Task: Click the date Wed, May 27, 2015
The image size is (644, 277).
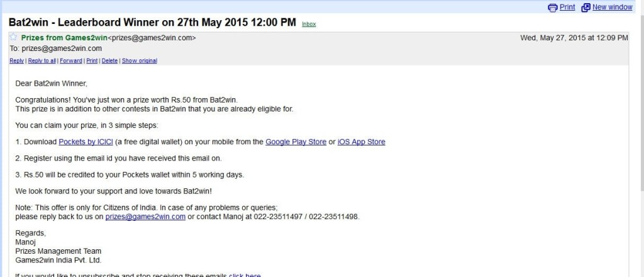Action: [x=574, y=38]
